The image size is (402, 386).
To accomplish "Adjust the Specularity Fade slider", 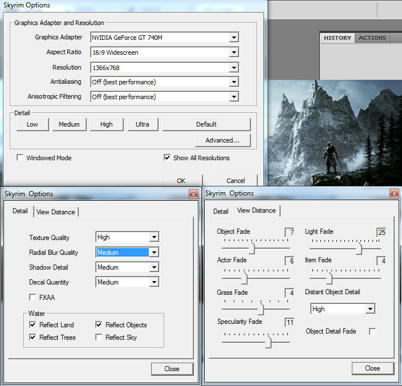I will point(269,342).
